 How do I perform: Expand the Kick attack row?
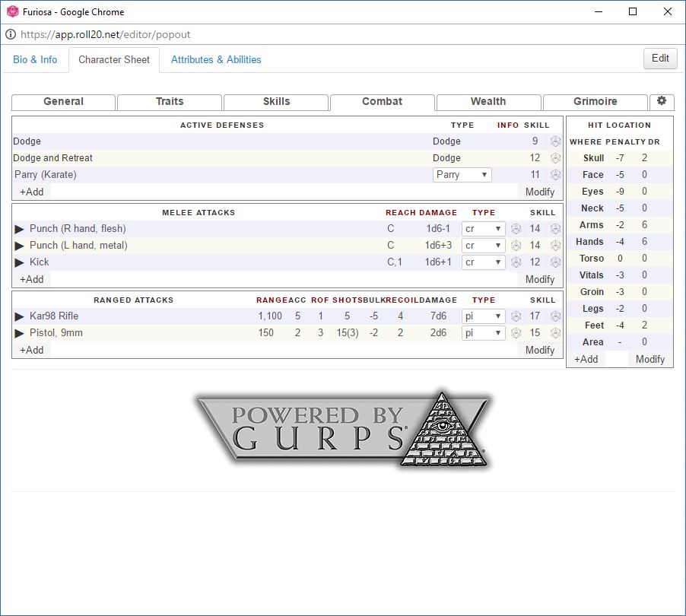19,262
